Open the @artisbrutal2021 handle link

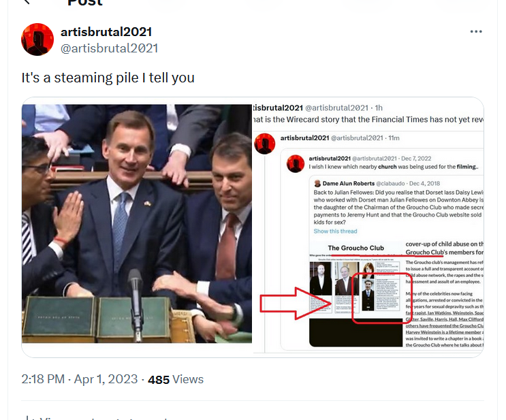[109, 48]
